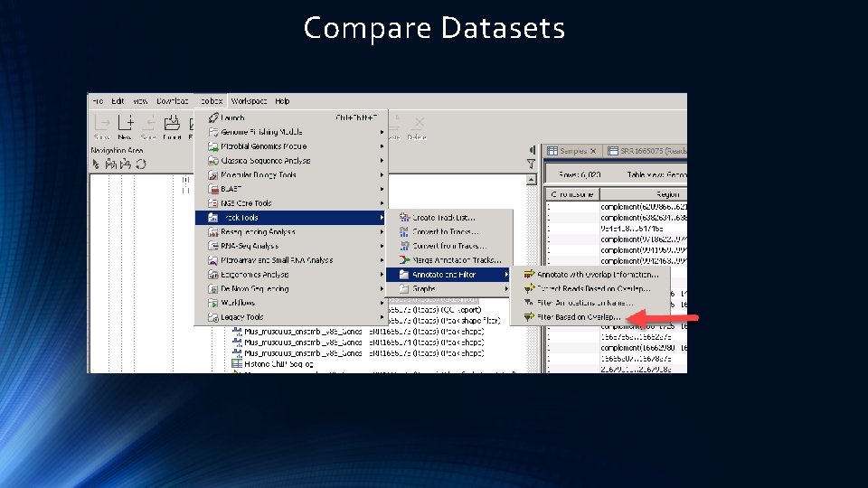Click the Annotate with Overlap Information icon
The height and width of the screenshot is (488, 868).
point(529,274)
